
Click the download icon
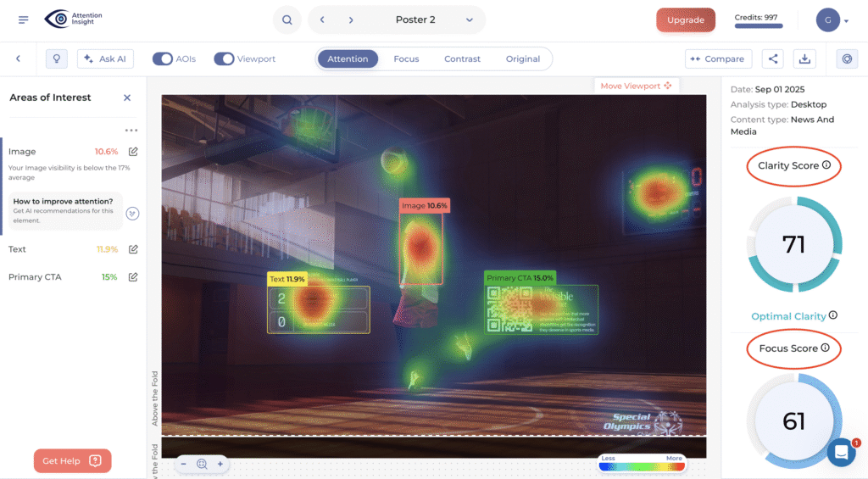(x=804, y=58)
